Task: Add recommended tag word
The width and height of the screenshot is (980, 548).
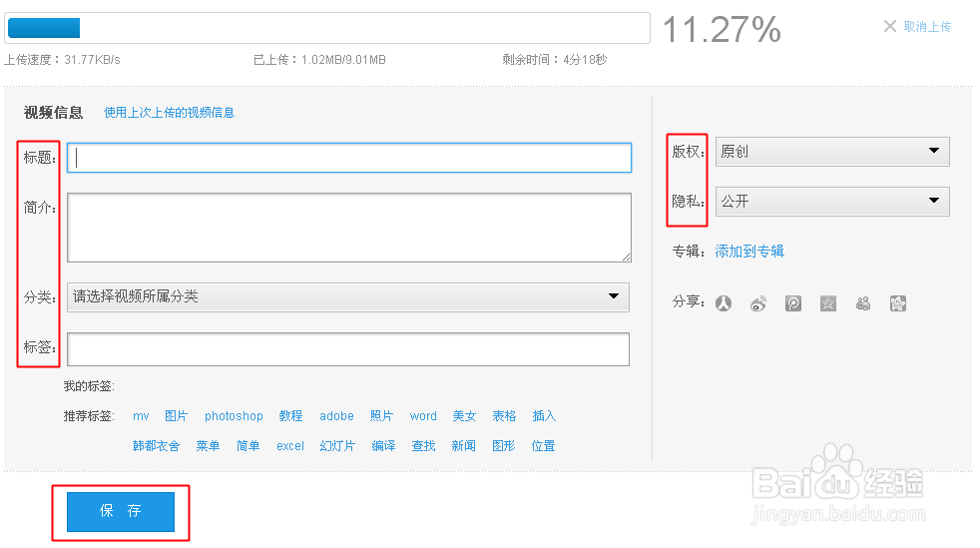Action: (423, 416)
